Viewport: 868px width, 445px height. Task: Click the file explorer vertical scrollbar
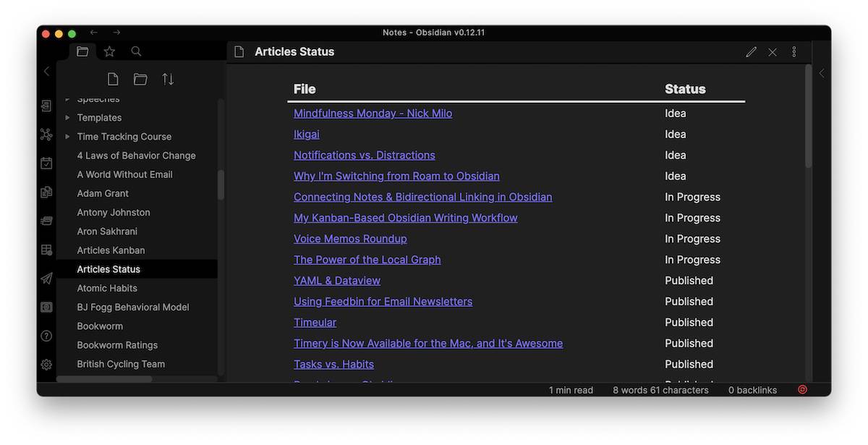[x=221, y=185]
